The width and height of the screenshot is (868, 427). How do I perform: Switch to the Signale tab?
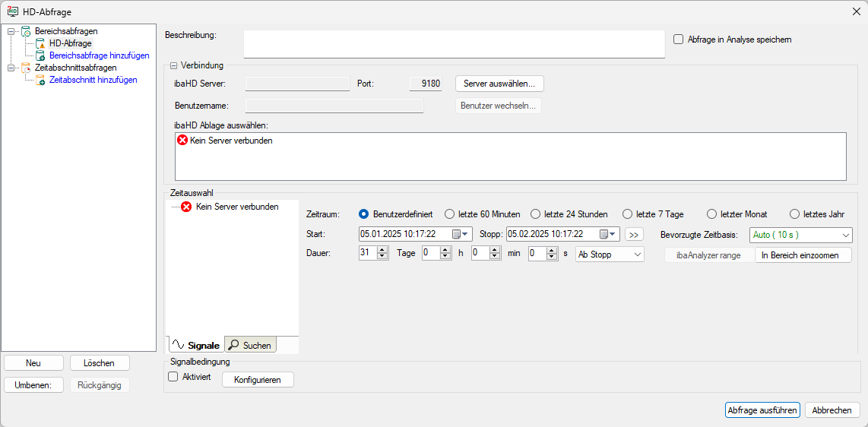pos(195,345)
